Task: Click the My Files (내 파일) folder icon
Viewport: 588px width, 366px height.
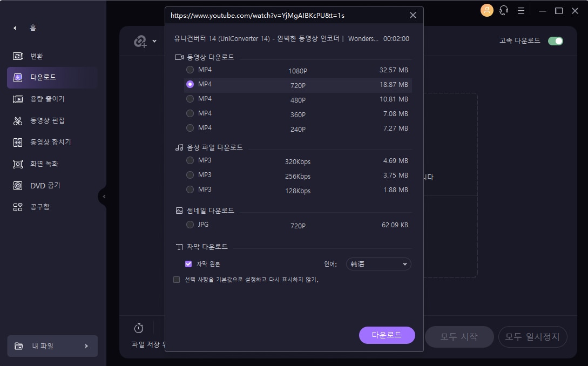Action: [x=19, y=345]
